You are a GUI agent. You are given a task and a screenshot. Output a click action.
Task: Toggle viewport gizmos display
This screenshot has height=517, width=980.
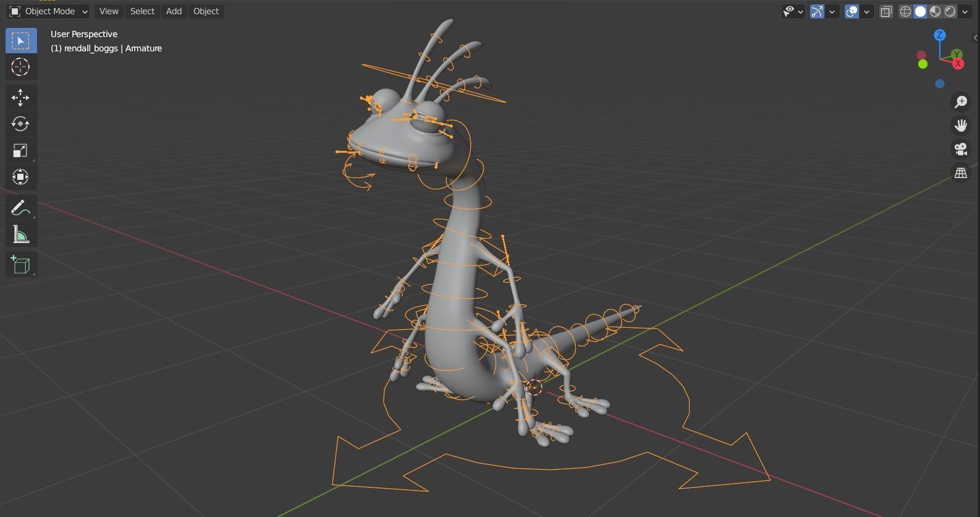point(817,11)
